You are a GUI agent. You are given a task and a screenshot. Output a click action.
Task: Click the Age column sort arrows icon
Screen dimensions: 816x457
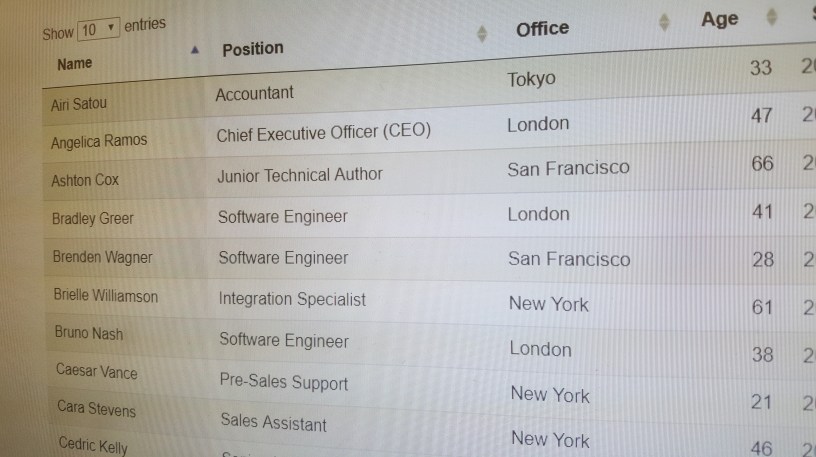pos(771,17)
